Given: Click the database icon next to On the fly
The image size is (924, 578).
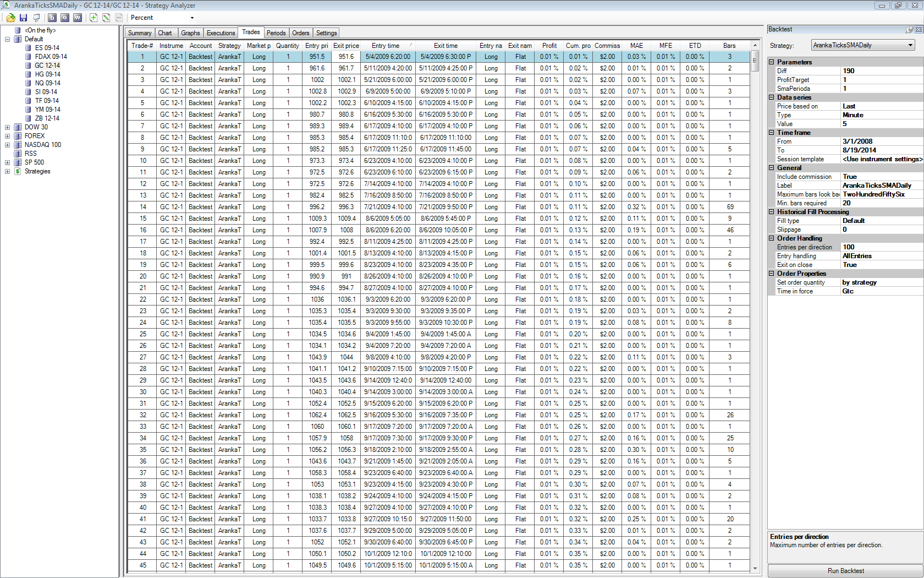Looking at the screenshot, I should click(18, 30).
